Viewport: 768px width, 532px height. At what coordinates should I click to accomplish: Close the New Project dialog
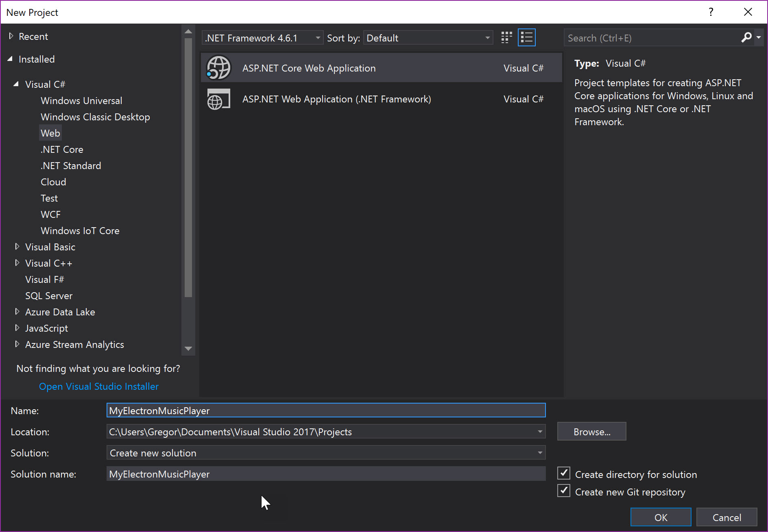(748, 12)
